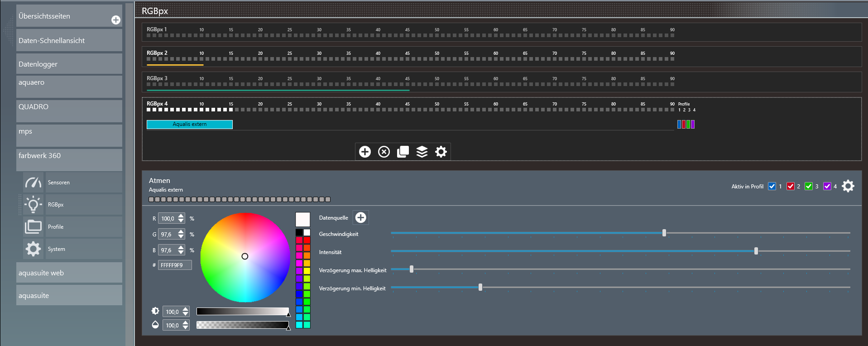The height and width of the screenshot is (346, 868).
Task: Click the layers stack icon
Action: 422,152
